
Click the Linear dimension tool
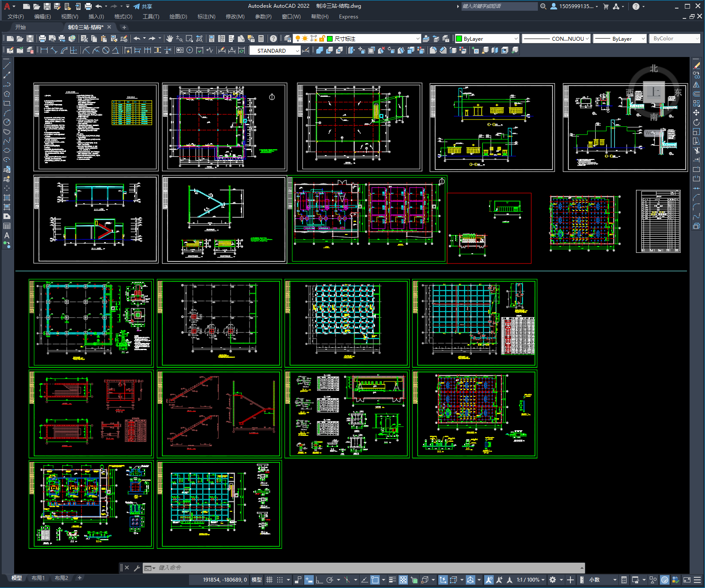point(44,51)
